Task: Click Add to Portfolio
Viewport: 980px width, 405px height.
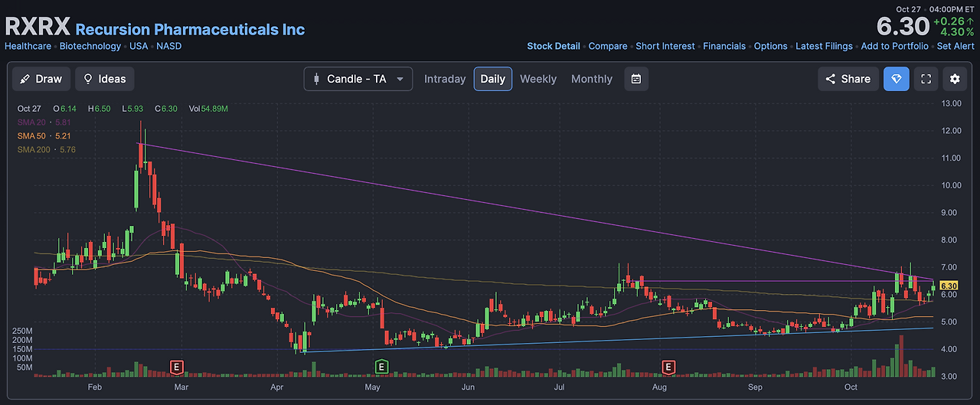Action: point(894,46)
